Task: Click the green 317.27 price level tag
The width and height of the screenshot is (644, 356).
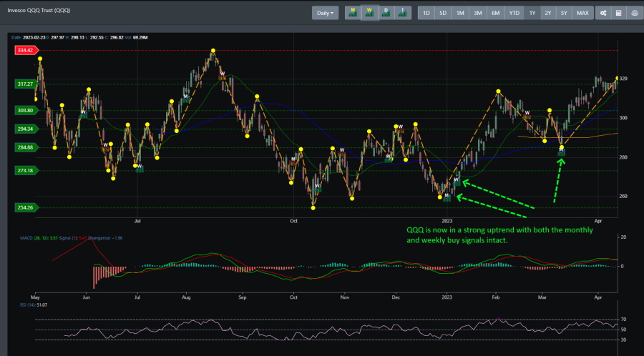Action: point(26,84)
